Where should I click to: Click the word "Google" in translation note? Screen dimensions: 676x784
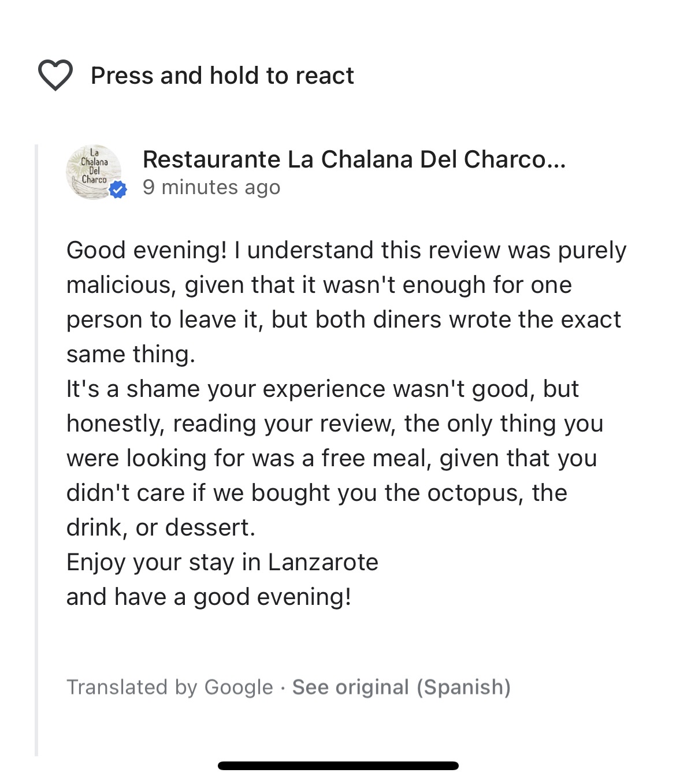pos(239,687)
